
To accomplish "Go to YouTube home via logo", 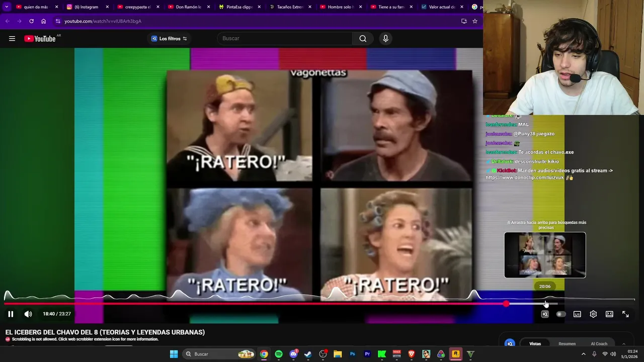I will [40, 39].
